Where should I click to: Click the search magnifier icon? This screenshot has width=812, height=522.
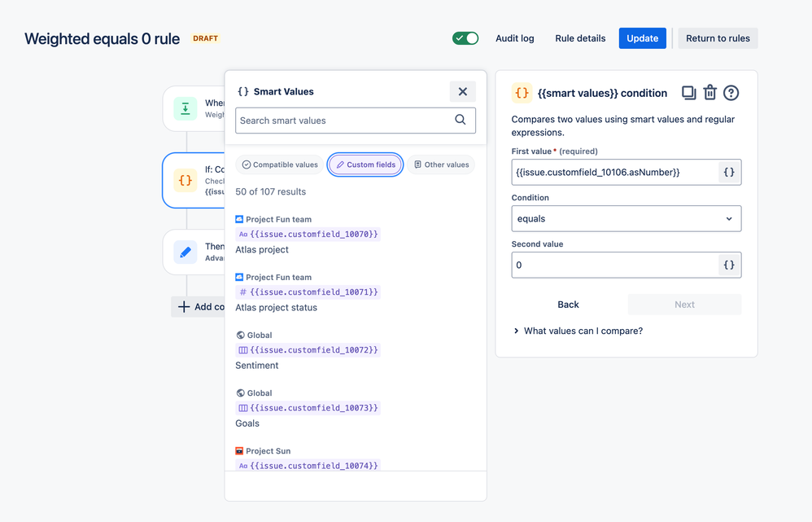(x=460, y=120)
